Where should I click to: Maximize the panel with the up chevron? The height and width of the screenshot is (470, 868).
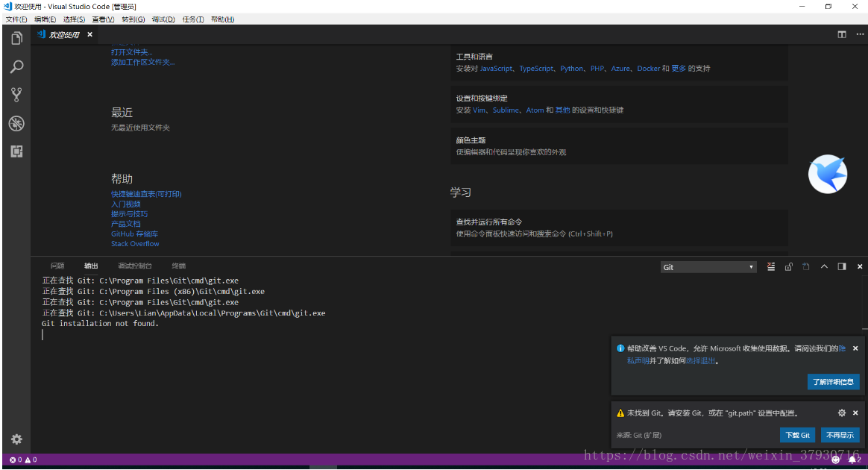pos(824,267)
